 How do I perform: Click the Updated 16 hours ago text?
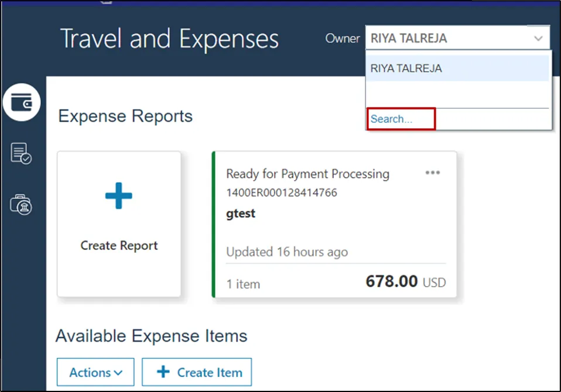click(287, 252)
